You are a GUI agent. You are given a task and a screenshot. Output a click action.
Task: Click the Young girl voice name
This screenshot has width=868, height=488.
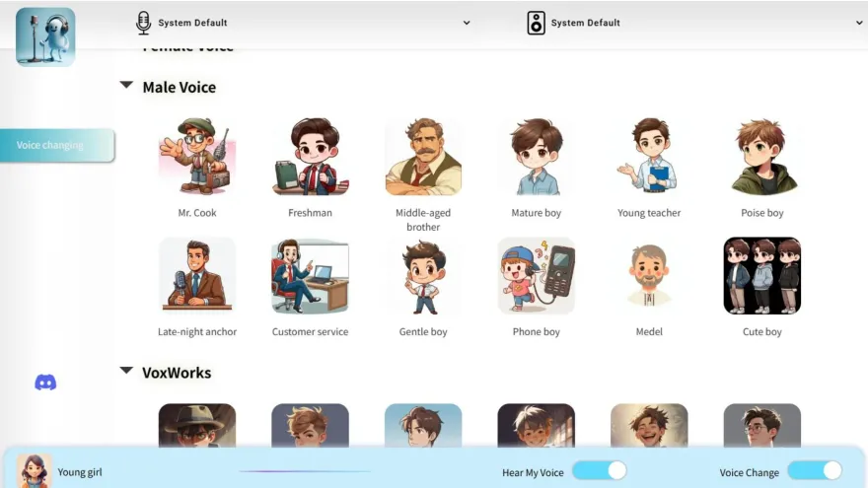click(x=80, y=472)
